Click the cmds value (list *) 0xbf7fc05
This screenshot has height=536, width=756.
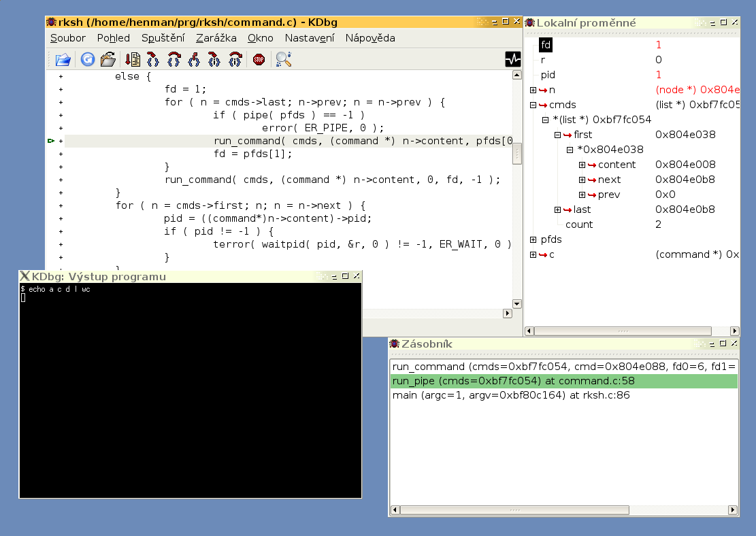[697, 105]
